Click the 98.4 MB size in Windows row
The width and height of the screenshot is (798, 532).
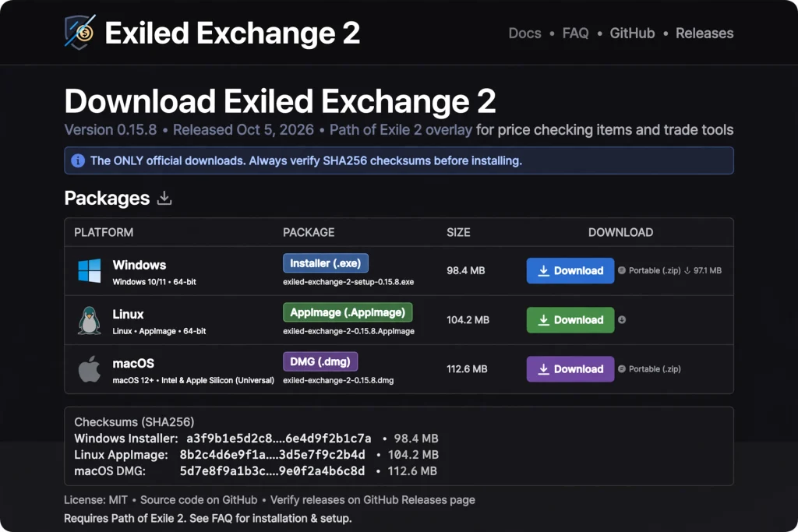tap(466, 270)
